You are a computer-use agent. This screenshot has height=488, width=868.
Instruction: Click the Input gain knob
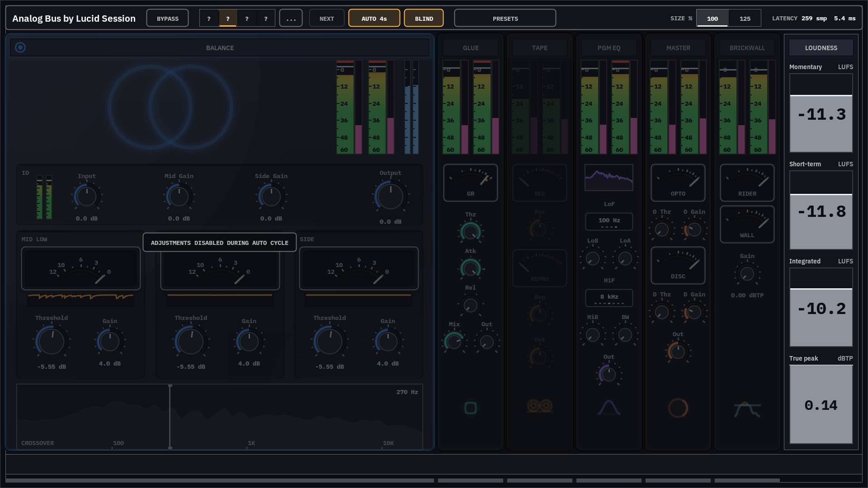(87, 196)
